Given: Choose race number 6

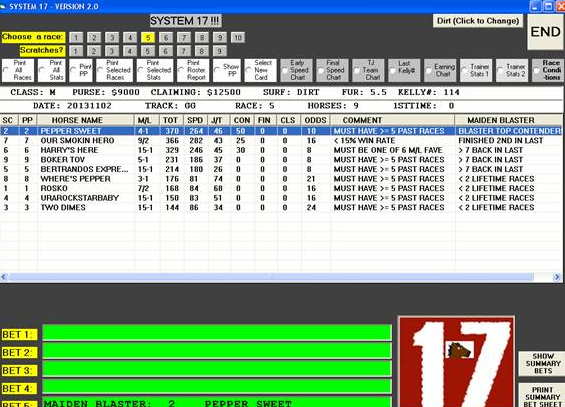Looking at the screenshot, I should (166, 37).
